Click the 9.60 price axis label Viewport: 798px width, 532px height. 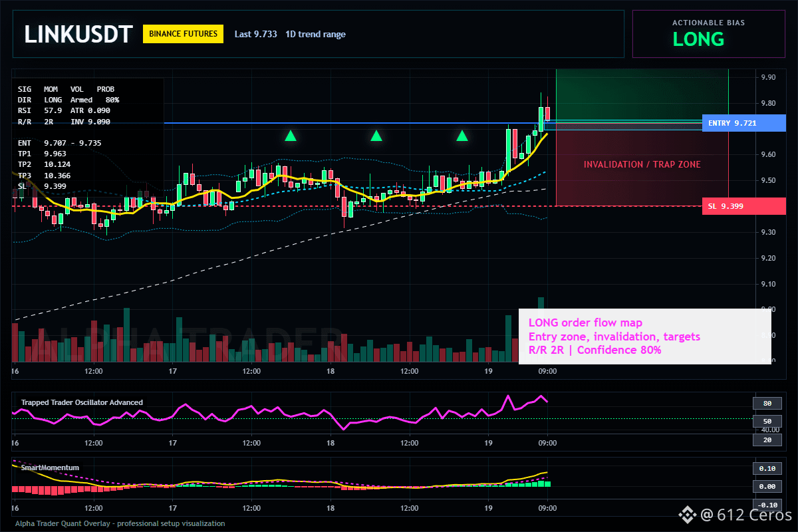pos(768,155)
